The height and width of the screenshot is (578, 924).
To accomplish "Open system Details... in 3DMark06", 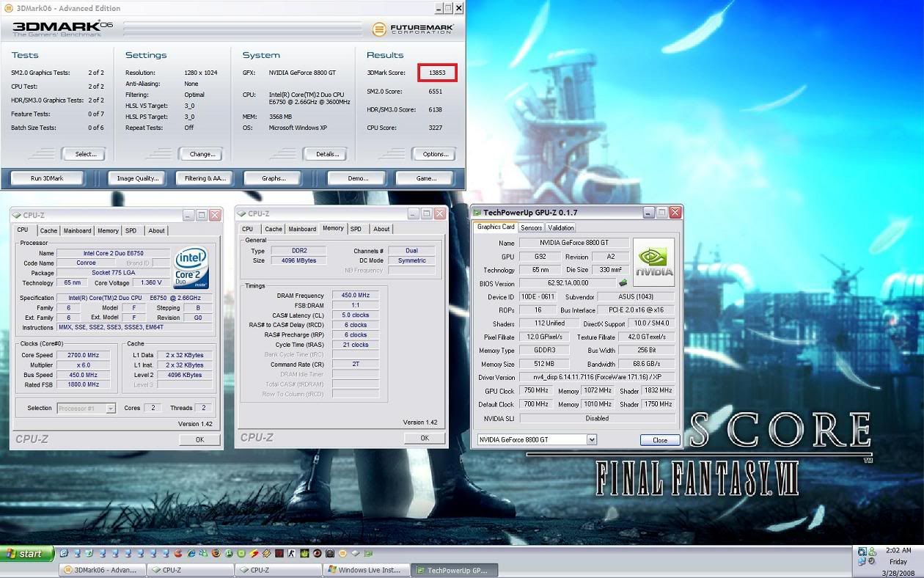I will coord(327,154).
